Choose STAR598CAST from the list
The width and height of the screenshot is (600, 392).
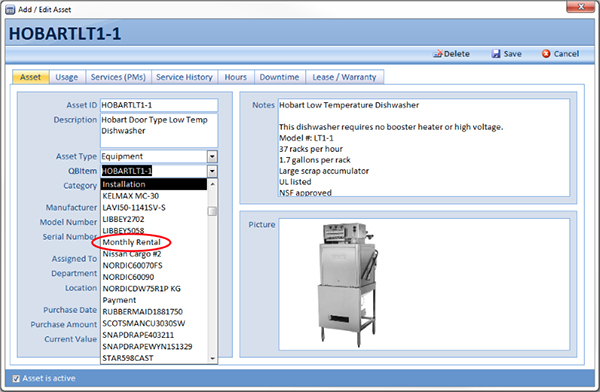(x=154, y=358)
